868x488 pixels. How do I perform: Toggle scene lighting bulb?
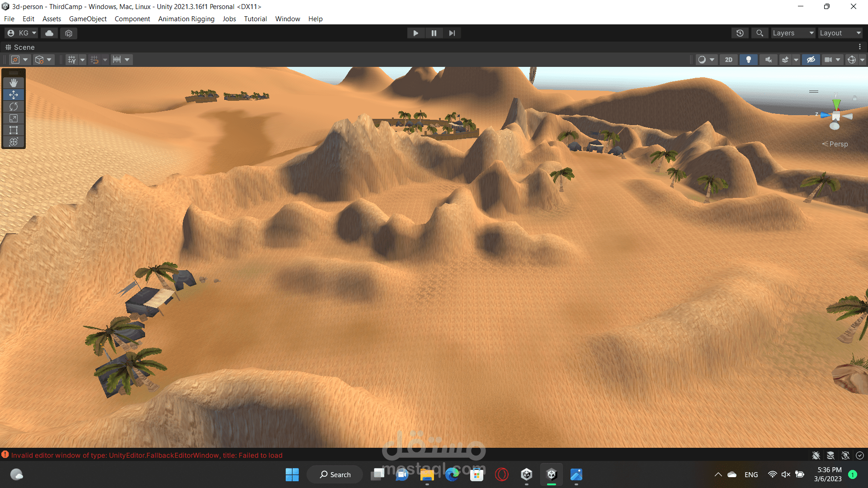click(748, 60)
